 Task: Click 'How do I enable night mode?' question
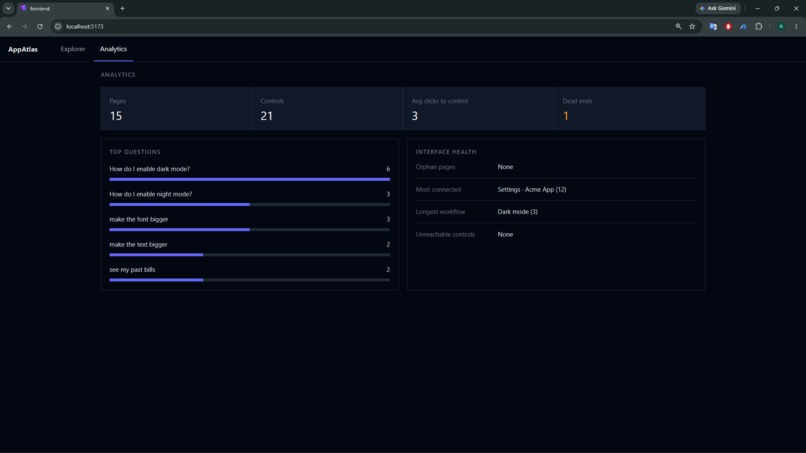point(151,194)
